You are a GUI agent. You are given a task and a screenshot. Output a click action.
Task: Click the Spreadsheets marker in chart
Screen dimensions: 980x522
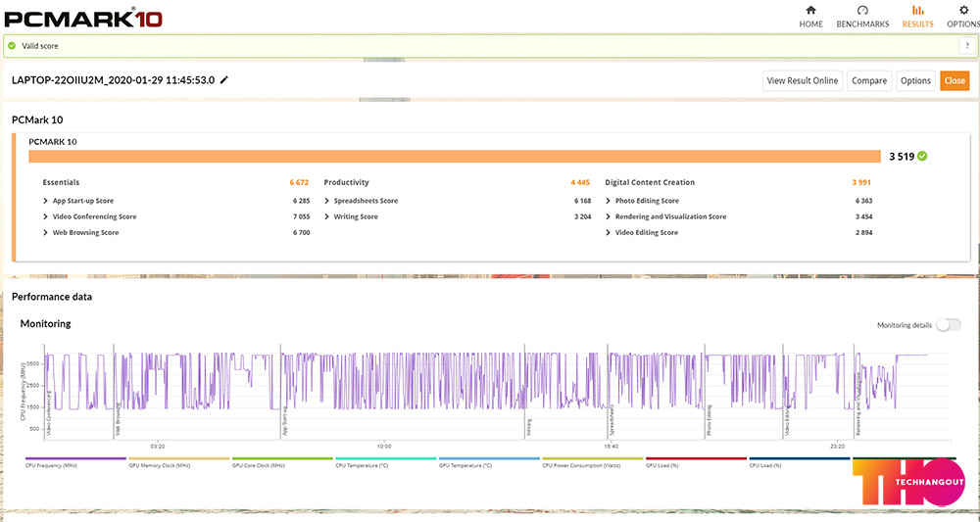[612, 419]
